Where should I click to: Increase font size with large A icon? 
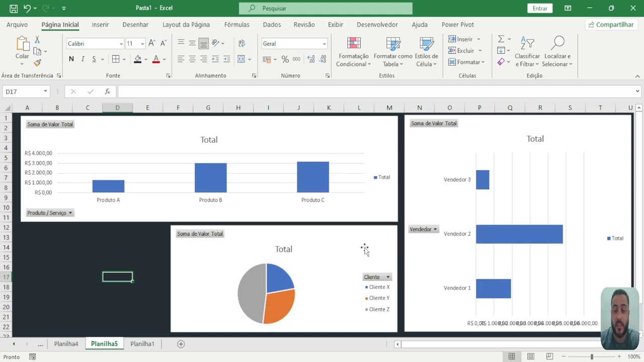[151, 43]
